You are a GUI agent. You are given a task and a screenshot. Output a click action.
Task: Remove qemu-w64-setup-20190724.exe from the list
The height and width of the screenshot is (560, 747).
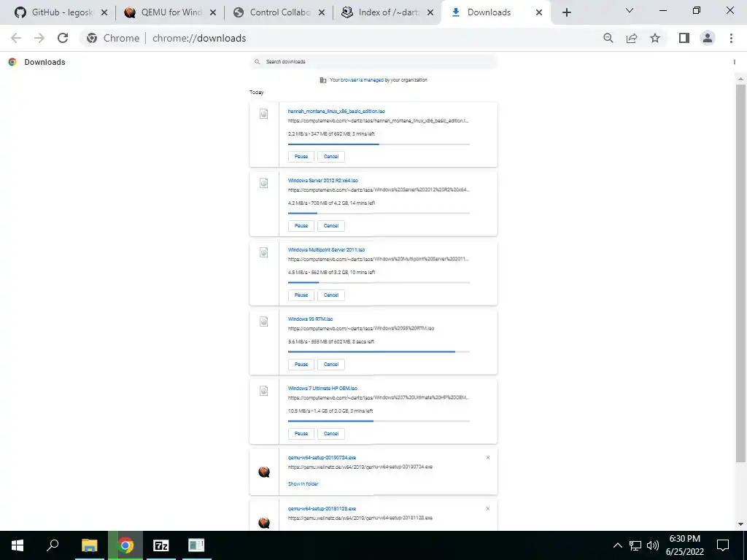click(488, 458)
